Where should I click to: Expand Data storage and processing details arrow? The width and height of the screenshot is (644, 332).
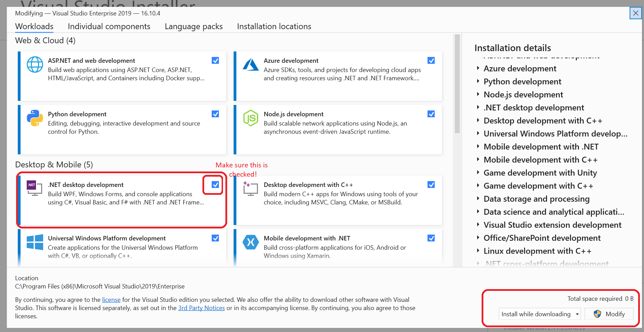pyautogui.click(x=478, y=199)
